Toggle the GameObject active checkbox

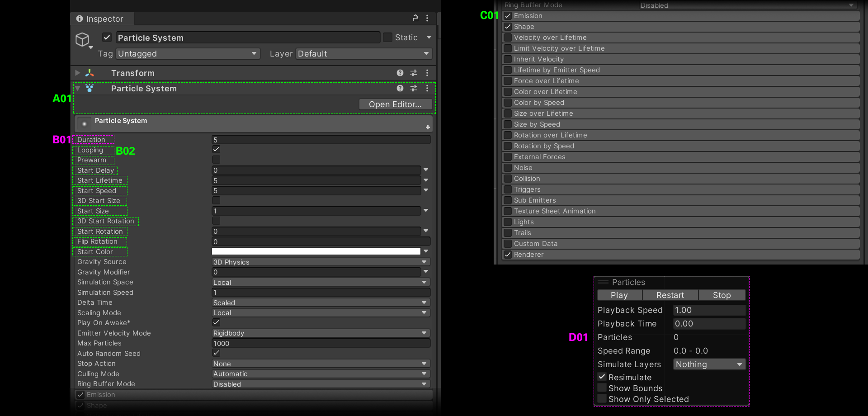pyautogui.click(x=107, y=37)
